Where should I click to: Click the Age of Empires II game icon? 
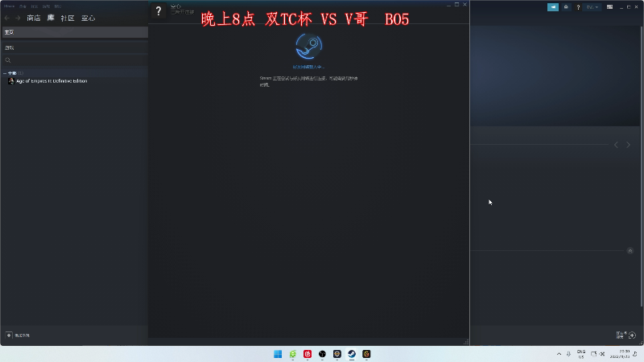(x=10, y=81)
